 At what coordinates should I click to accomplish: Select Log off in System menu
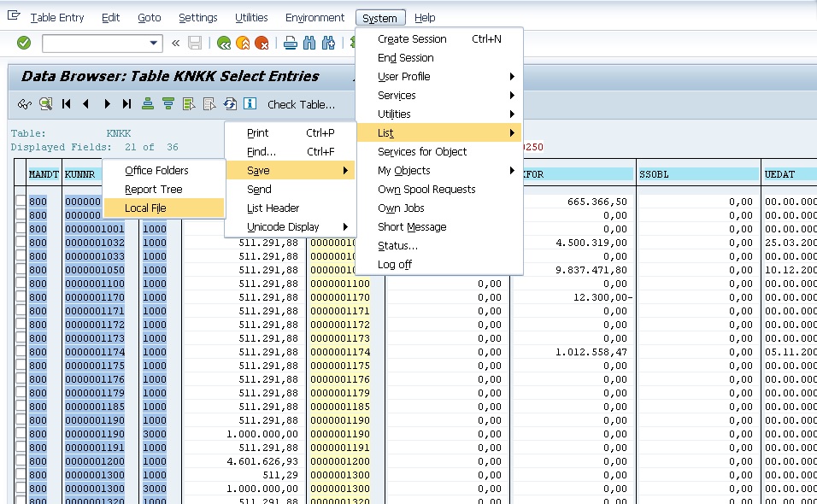(440, 264)
